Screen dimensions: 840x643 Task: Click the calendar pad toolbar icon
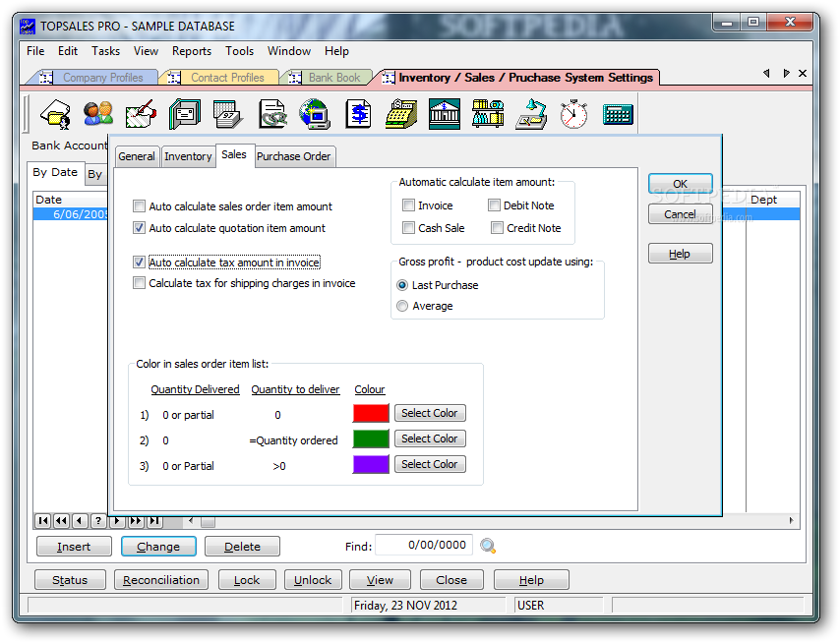(227, 114)
